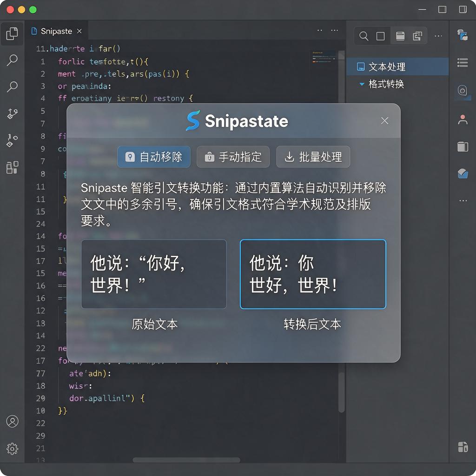Open the source control branch icon
476x476 pixels.
point(12,113)
